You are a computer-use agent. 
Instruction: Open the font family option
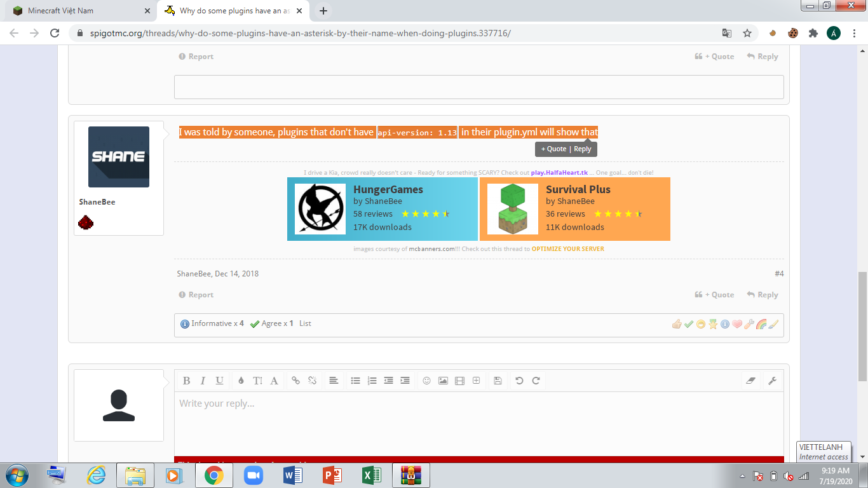coord(274,381)
